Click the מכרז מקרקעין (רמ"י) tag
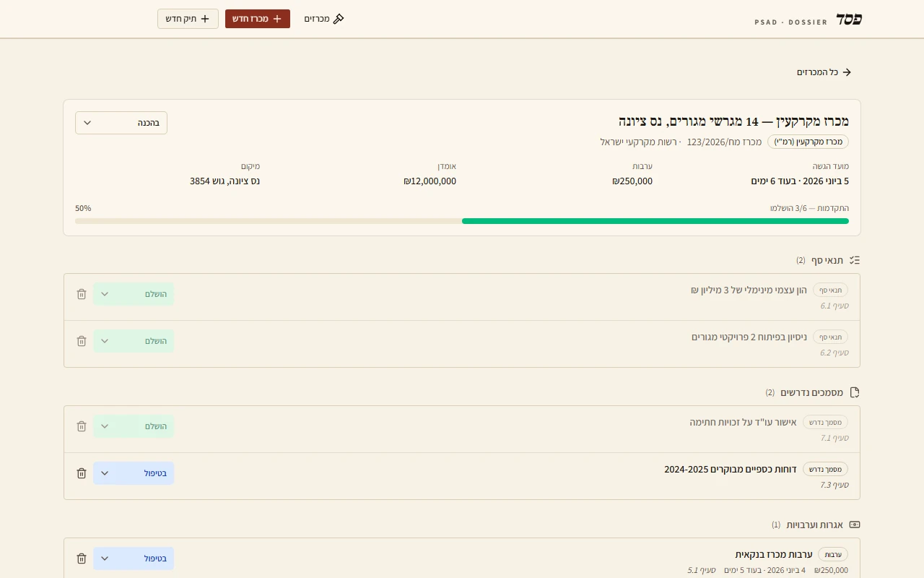Viewport: 924px width, 578px height. tap(808, 142)
